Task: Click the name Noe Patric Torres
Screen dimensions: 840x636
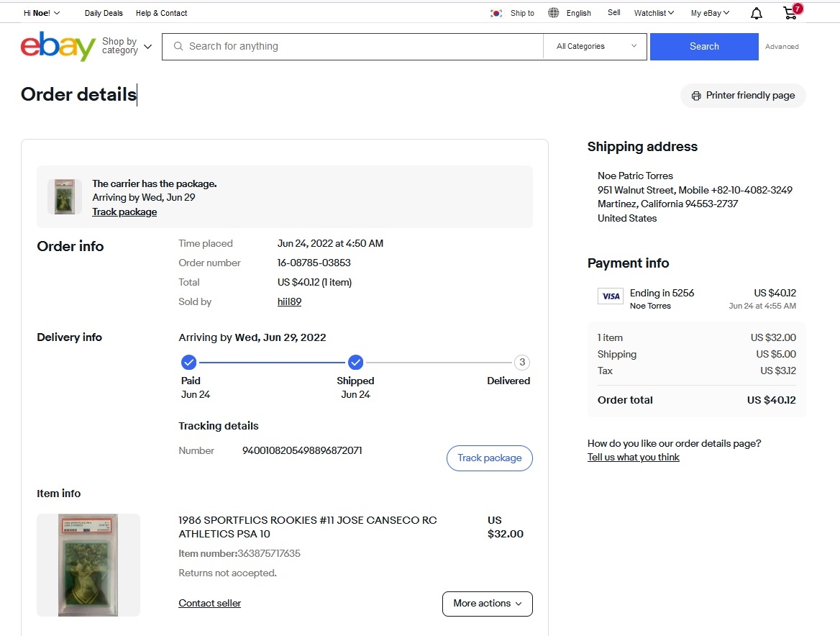Action: tap(635, 176)
